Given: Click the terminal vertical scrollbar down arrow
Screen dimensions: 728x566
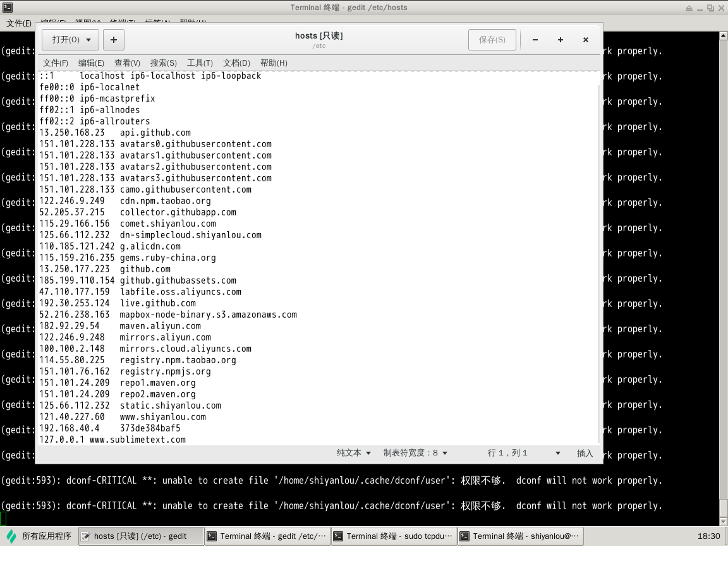Looking at the screenshot, I should click(724, 522).
